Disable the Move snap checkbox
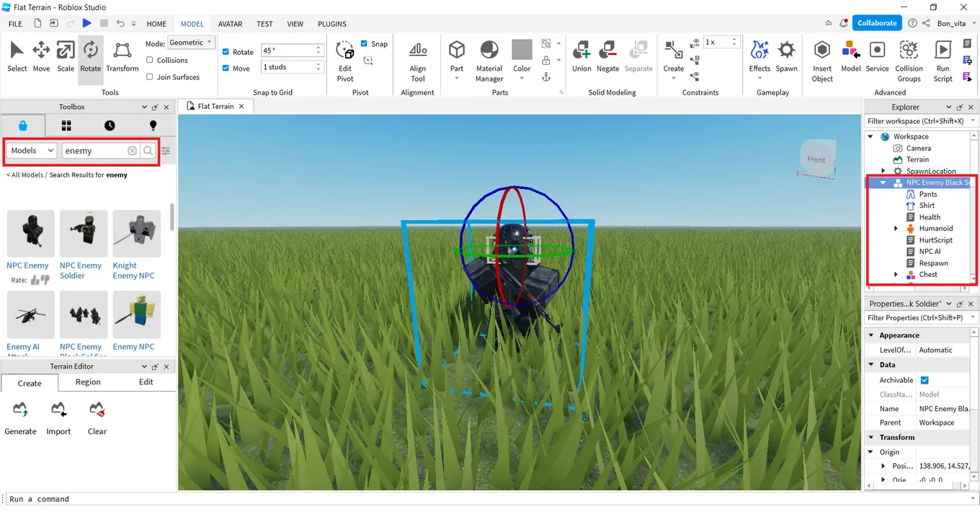 (x=226, y=69)
